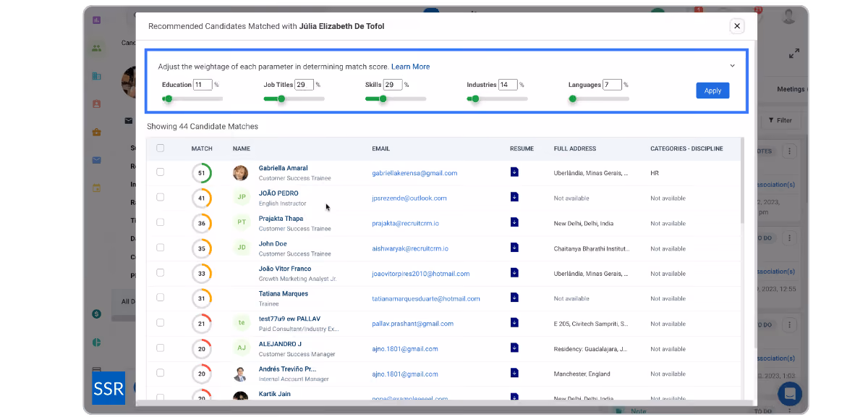The height and width of the screenshot is (420, 868).
Task: Open the three-dot menu on second background card
Action: point(790,237)
